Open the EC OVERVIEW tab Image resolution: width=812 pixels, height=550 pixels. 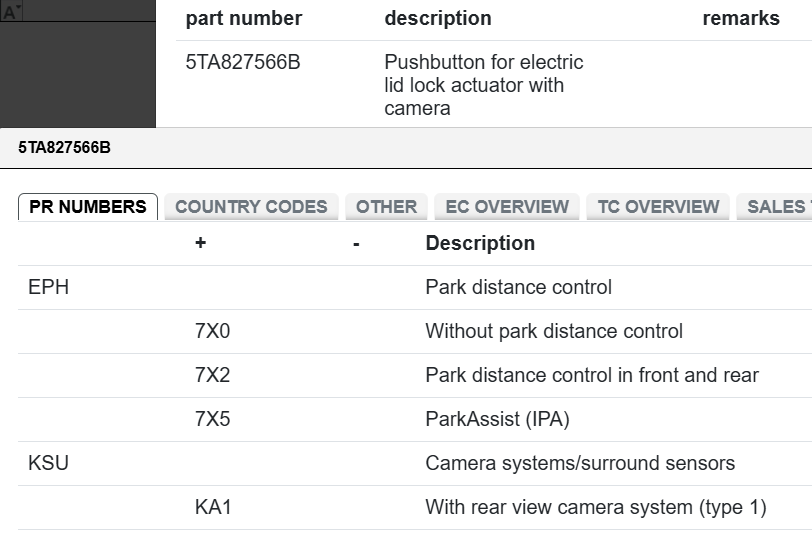point(507,207)
